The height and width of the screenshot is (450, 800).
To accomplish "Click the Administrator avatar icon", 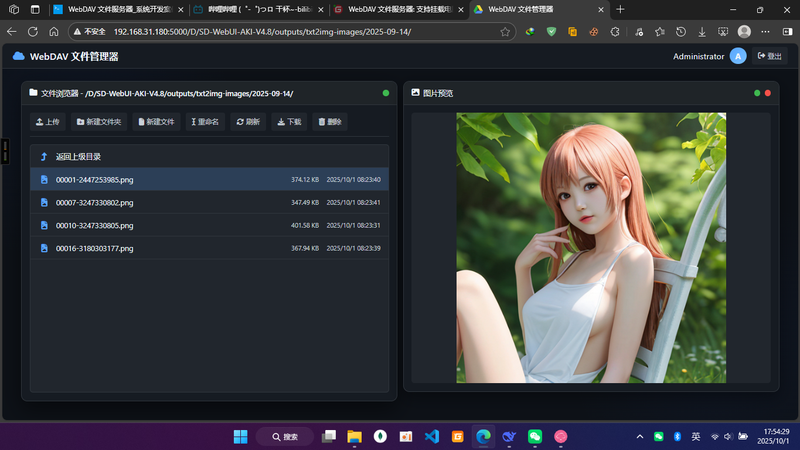I will click(x=738, y=56).
